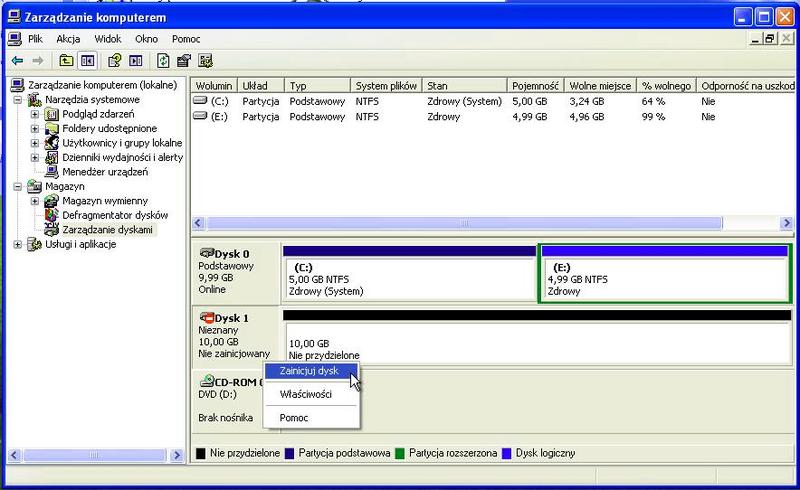Choose Zainicjuj dysk from the context menu
Viewport: 800px width, 490px height.
(x=311, y=371)
